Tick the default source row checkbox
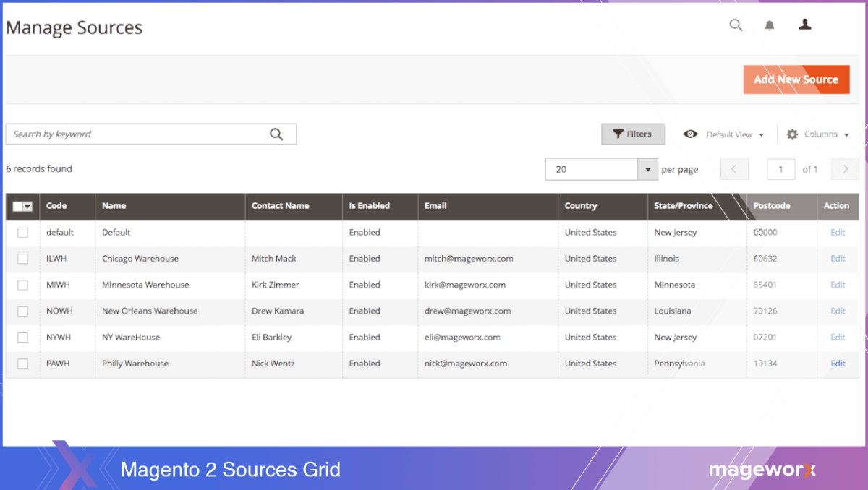868x490 pixels. tap(23, 233)
